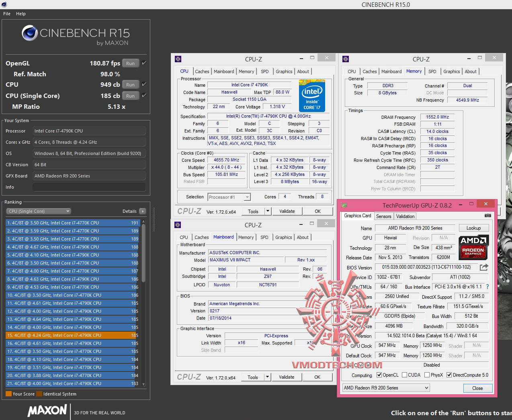The width and height of the screenshot is (512, 420).
Task: Click OK in CPU-Z Mainboard window
Action: [x=317, y=377]
